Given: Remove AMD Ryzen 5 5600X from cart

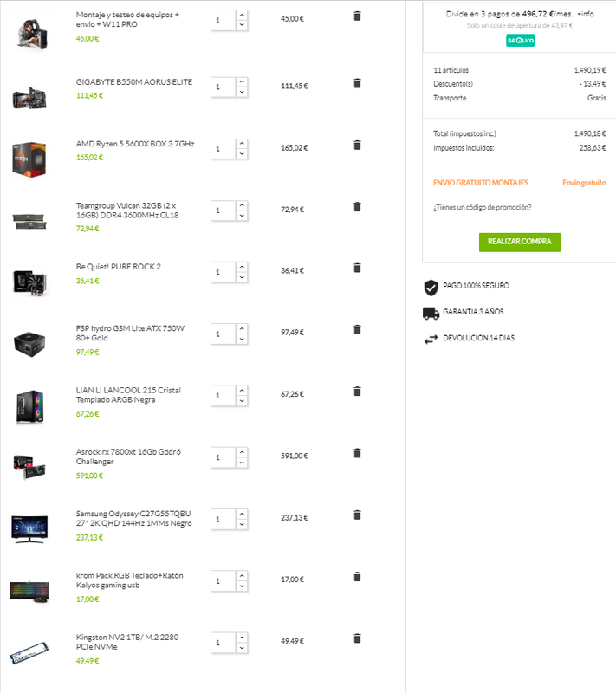Looking at the screenshot, I should click(357, 145).
